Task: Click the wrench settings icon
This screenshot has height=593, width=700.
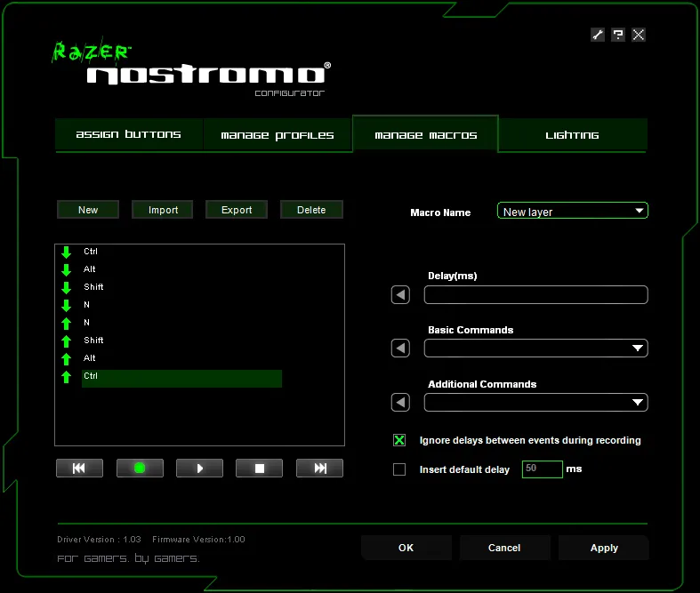Action: [598, 35]
